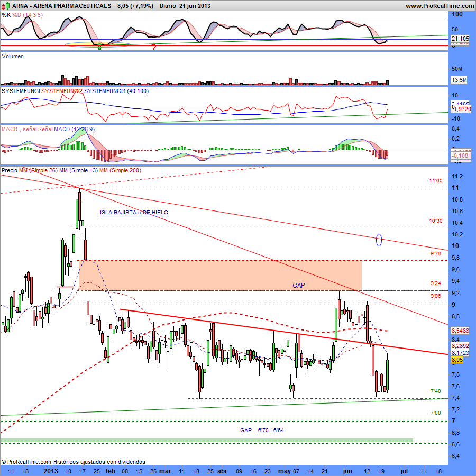Click the red 1,9720 indicator value
The image size is (476, 476).
pos(463,109)
